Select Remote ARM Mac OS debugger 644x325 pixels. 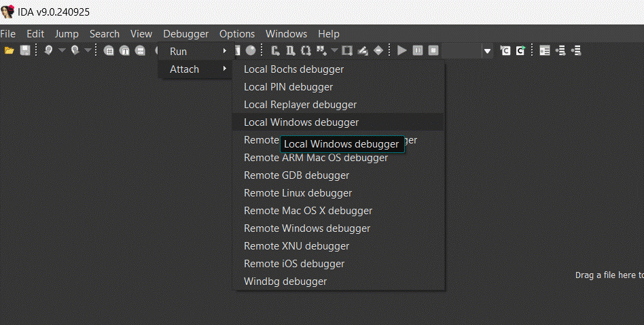(338, 158)
